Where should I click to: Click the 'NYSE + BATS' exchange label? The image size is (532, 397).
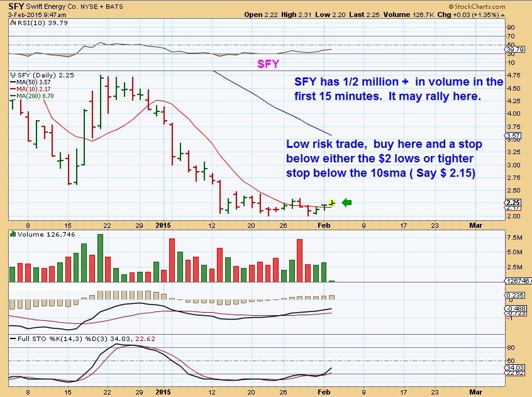point(102,6)
